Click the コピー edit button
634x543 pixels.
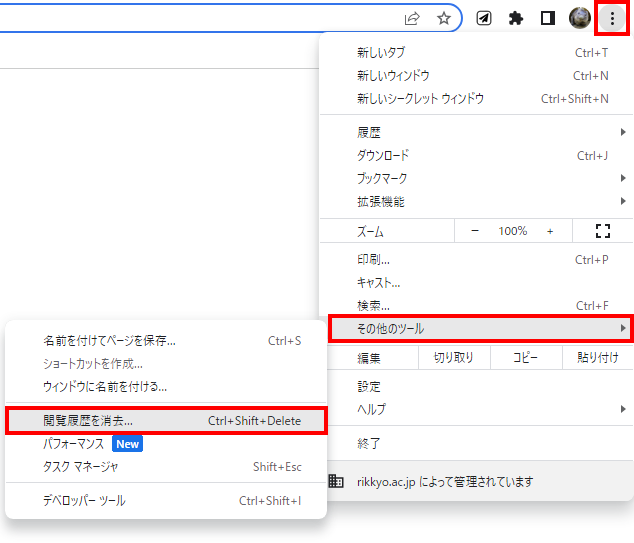[526, 358]
